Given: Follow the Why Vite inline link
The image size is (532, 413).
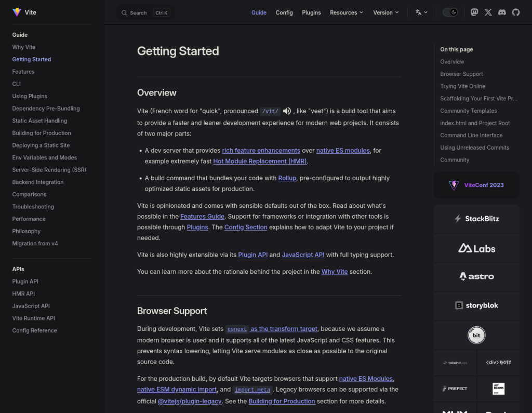Looking at the screenshot, I should [335, 272].
